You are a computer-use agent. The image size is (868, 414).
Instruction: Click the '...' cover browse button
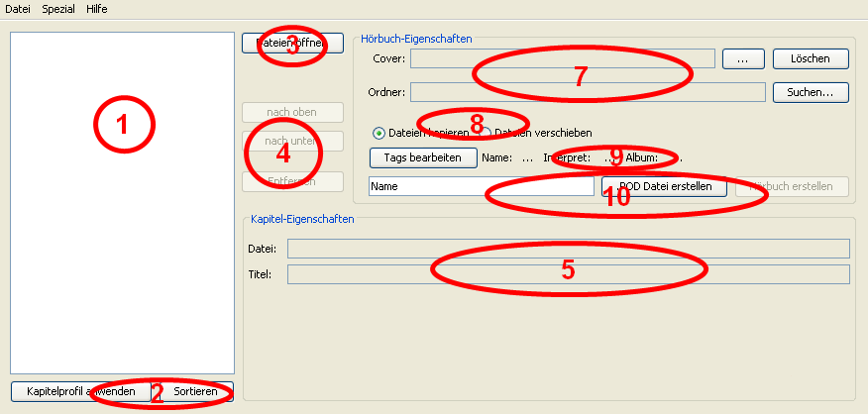743,59
